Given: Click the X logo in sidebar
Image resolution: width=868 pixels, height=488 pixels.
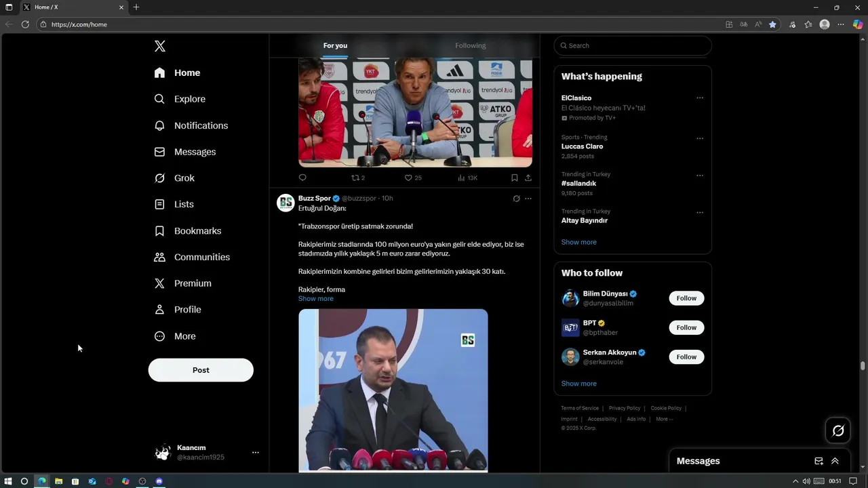Looking at the screenshot, I should tap(160, 46).
